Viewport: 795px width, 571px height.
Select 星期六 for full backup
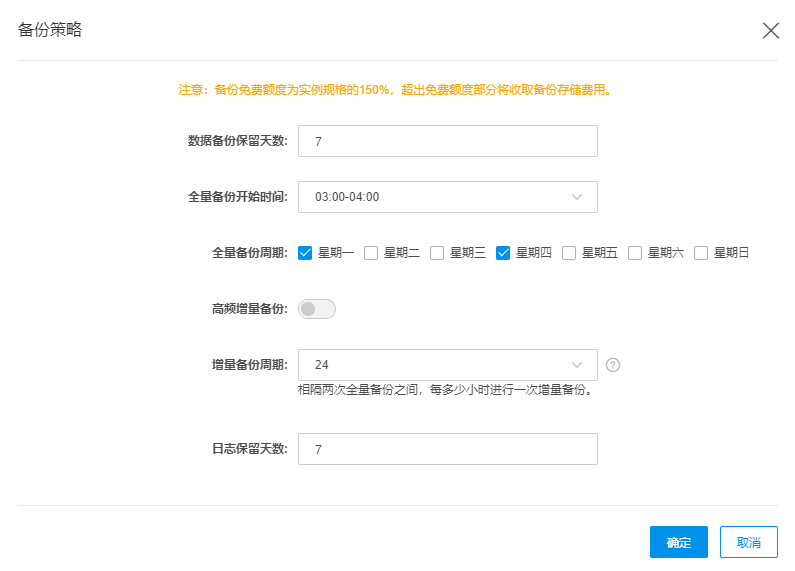coord(635,253)
